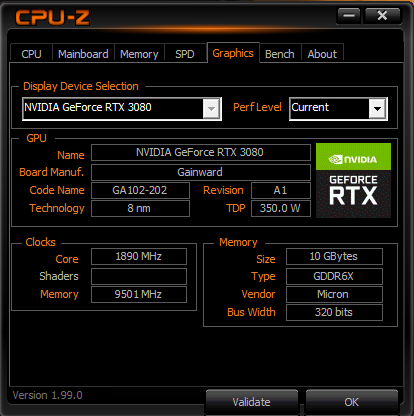Click the TDP label

point(236,208)
